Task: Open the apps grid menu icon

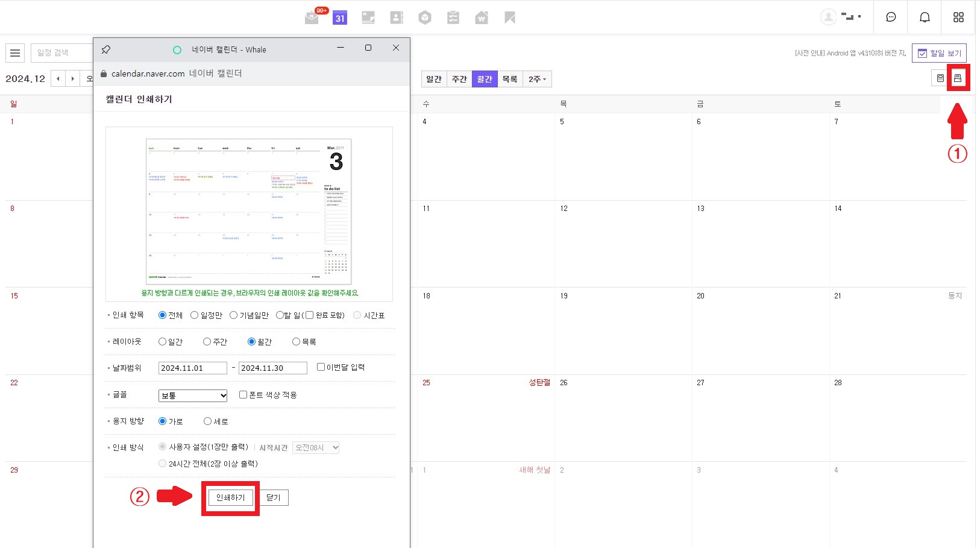Action: click(958, 17)
